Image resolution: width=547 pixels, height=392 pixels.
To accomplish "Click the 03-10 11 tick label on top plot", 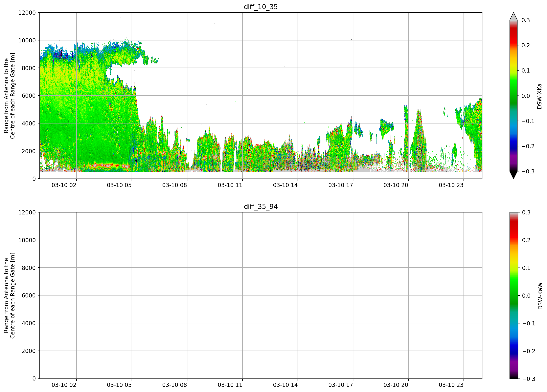I will [230, 185].
